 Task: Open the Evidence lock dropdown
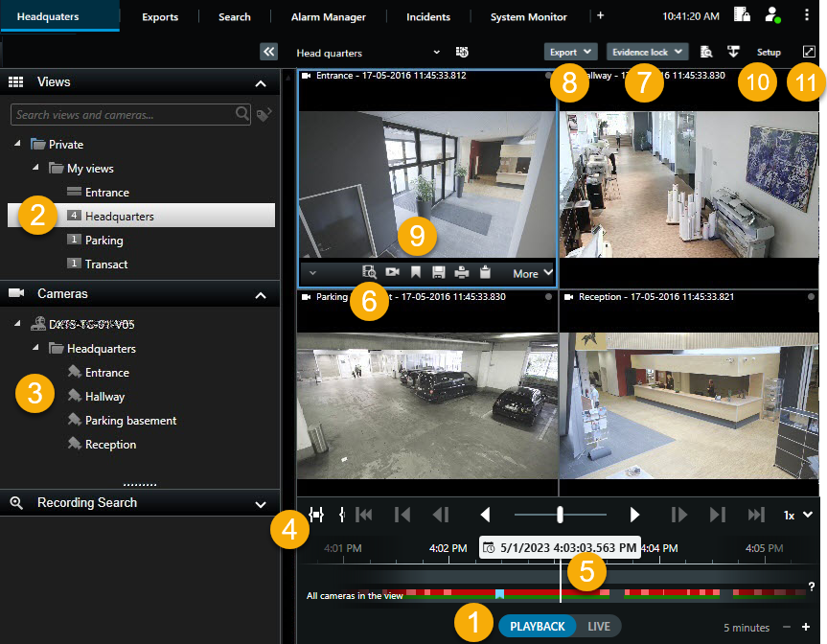click(x=647, y=52)
